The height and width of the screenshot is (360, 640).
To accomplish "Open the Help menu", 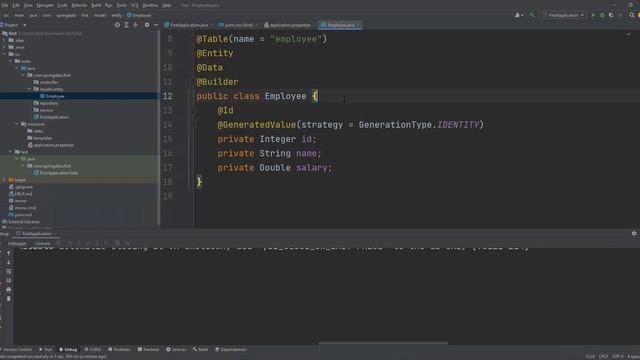I will click(x=167, y=5).
